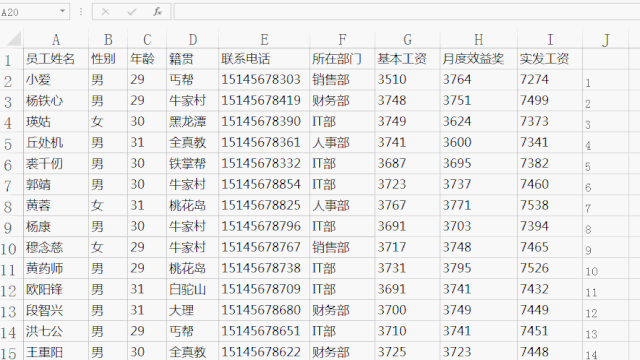640x360 pixels.
Task: Select column A header
Action: tap(56, 40)
